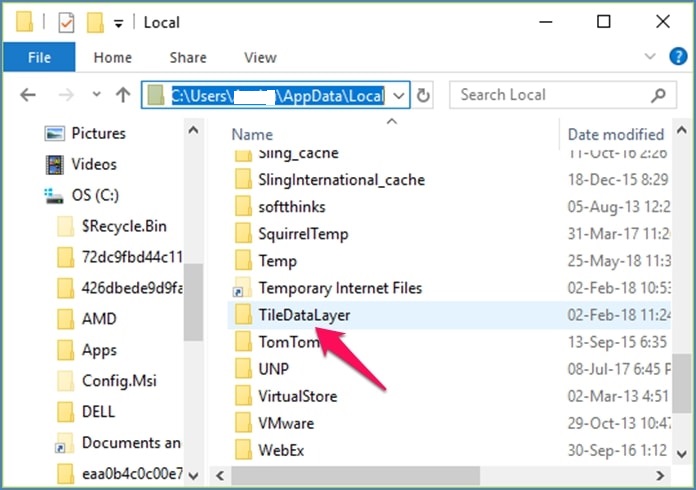Expand the address bar history dropdown
This screenshot has width=696, height=490.
click(399, 95)
